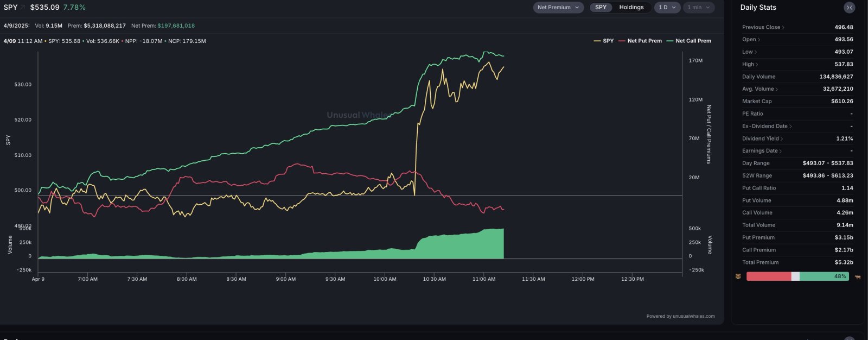Click the bull icon beside sentiment bar
This screenshot has height=340, width=868.
858,276
